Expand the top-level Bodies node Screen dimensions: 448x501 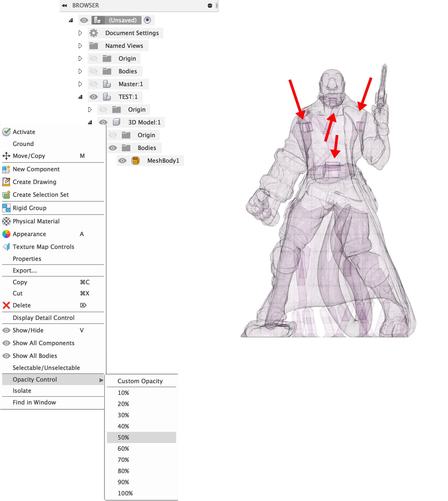coord(80,71)
